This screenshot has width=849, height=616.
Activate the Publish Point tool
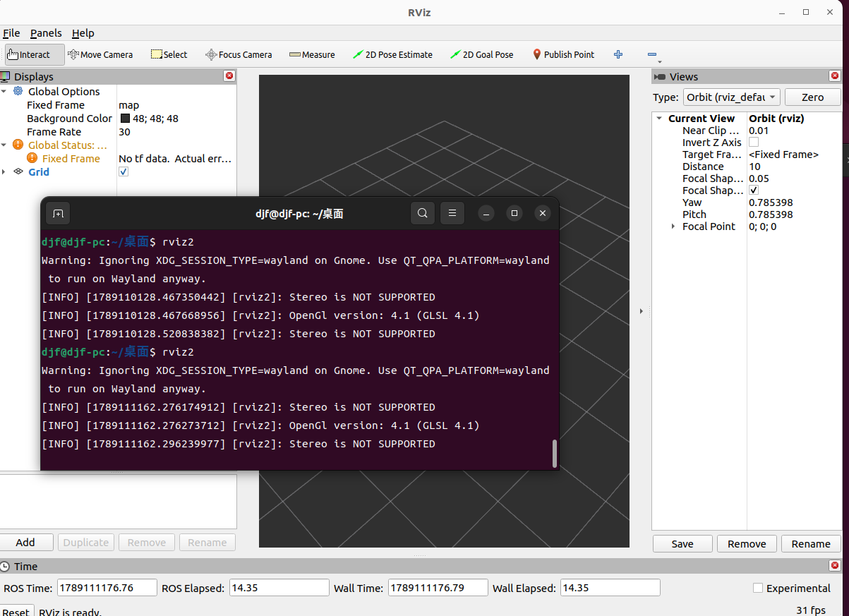tap(563, 54)
